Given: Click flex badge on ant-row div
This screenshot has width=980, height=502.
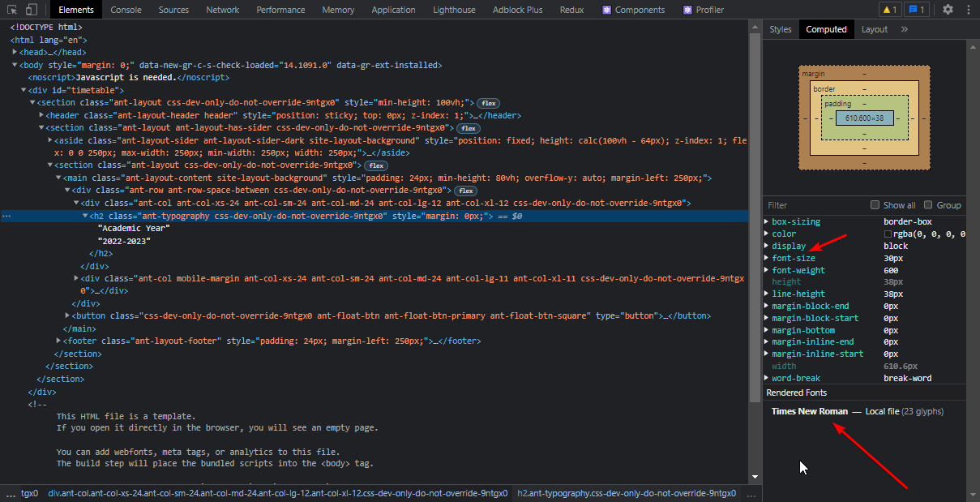Looking at the screenshot, I should click(x=465, y=191).
